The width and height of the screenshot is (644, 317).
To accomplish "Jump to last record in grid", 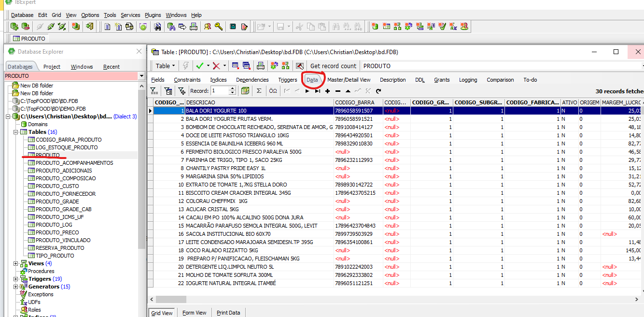I will click(317, 91).
